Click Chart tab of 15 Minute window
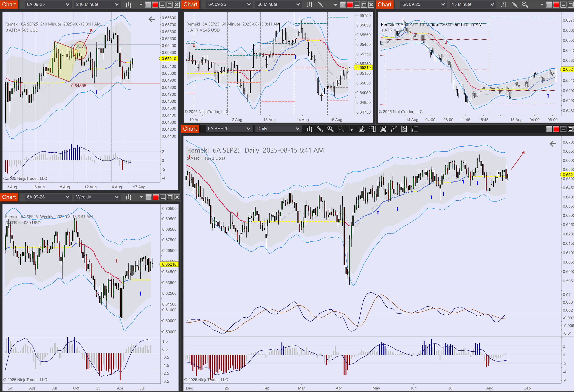Viewport: 574px width, 392px height. (x=384, y=4)
